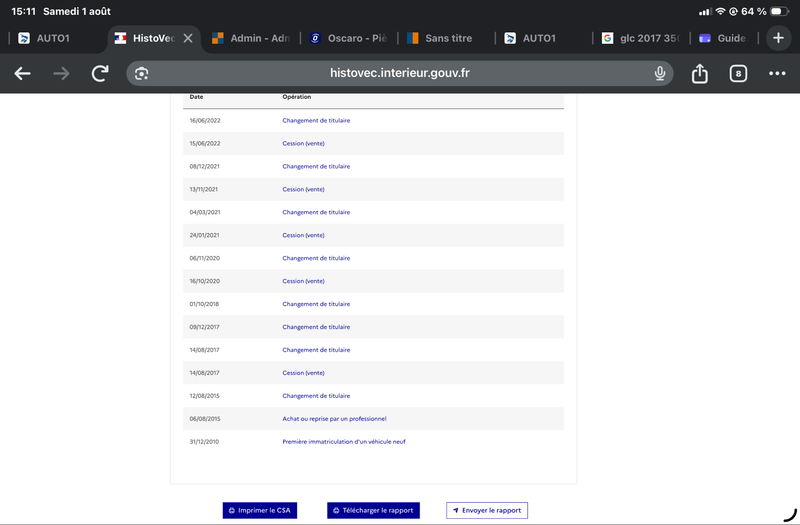Open the browser three-dot menu
800x525 pixels.
777,73
